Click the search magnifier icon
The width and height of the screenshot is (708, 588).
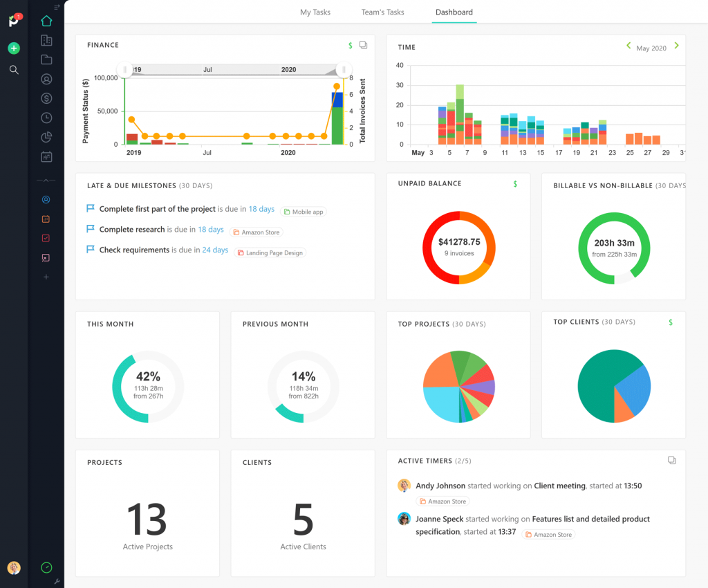coord(14,69)
